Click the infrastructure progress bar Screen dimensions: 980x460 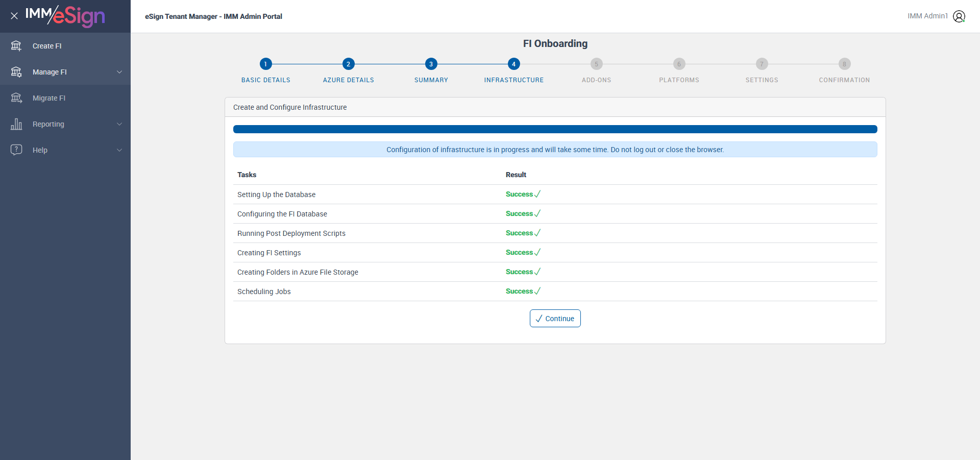point(555,129)
